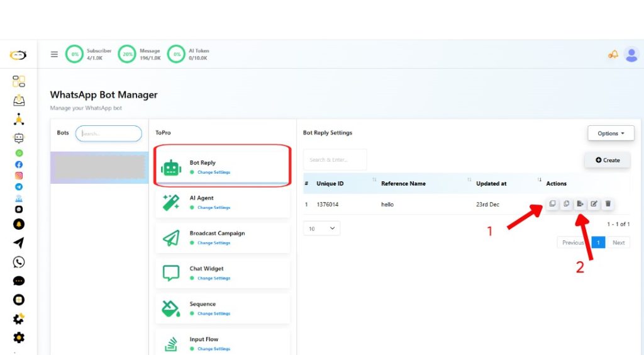Open the Instagram icon in sidebar

(x=19, y=176)
